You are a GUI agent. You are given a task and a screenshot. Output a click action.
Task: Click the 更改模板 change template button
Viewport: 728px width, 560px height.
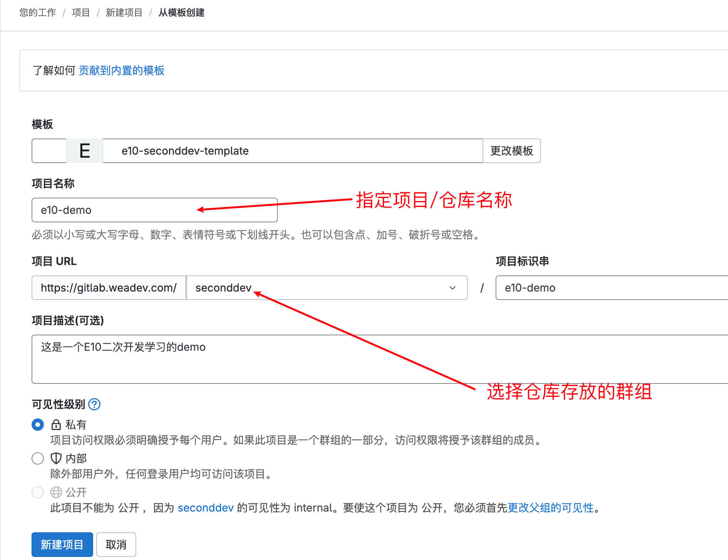point(511,151)
